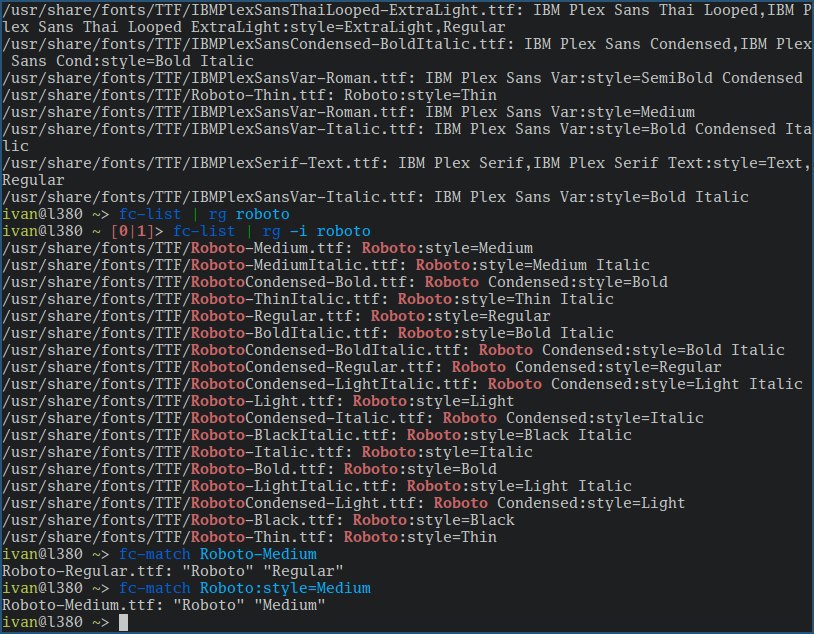The height and width of the screenshot is (634, 814).
Task: Click the Roboto-Black.ttf path line
Action: click(x=258, y=520)
